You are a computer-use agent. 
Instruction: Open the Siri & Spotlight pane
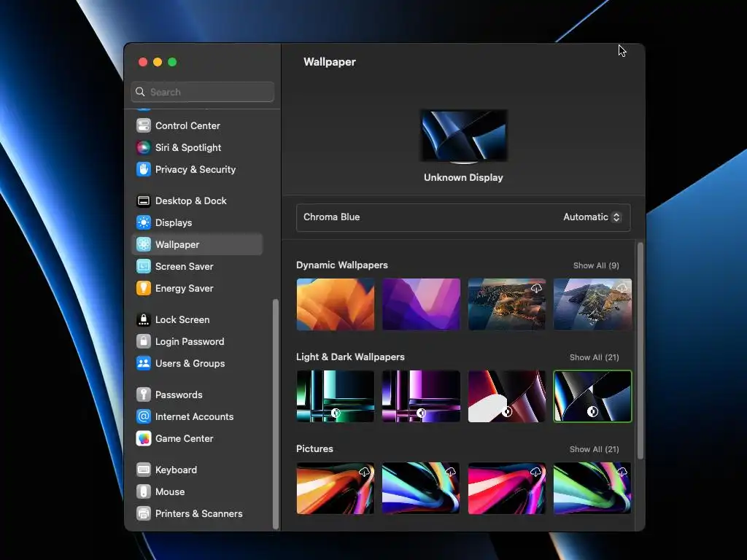pyautogui.click(x=187, y=147)
